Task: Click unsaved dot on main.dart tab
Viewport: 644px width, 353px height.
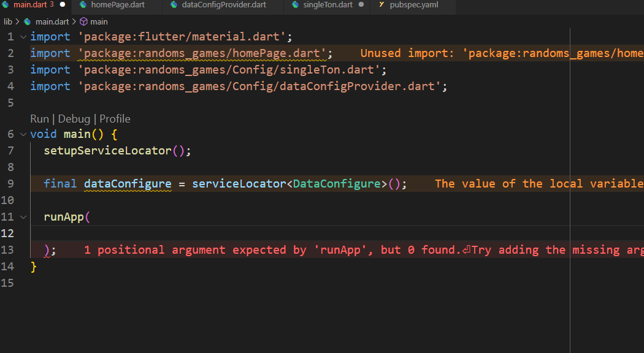Action: pos(63,5)
